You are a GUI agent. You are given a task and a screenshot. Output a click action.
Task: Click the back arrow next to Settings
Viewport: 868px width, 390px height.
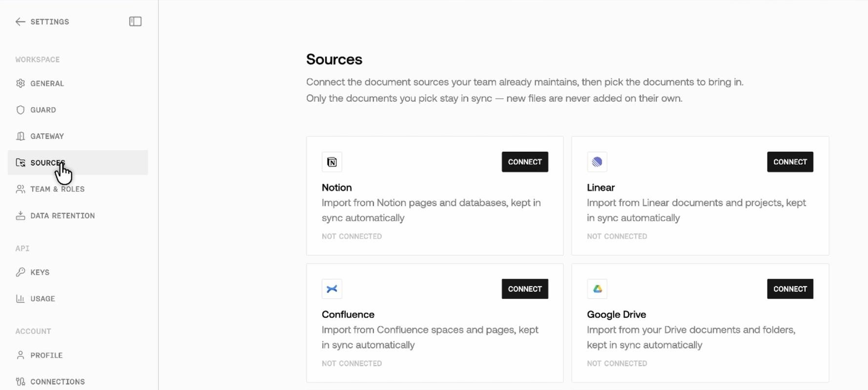point(20,22)
